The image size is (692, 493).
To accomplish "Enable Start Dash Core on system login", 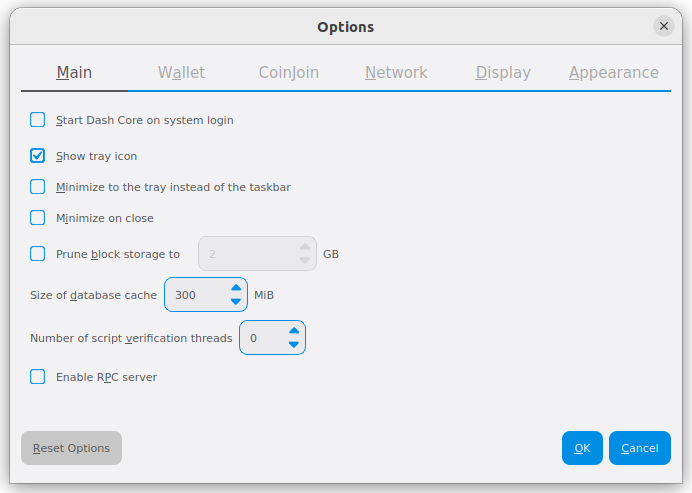I will [x=38, y=120].
